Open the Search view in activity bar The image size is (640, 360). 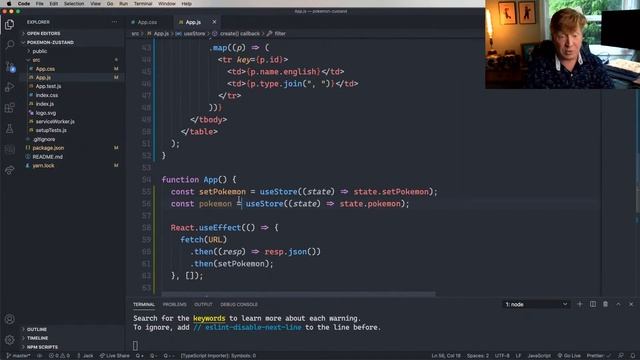pos(9,45)
